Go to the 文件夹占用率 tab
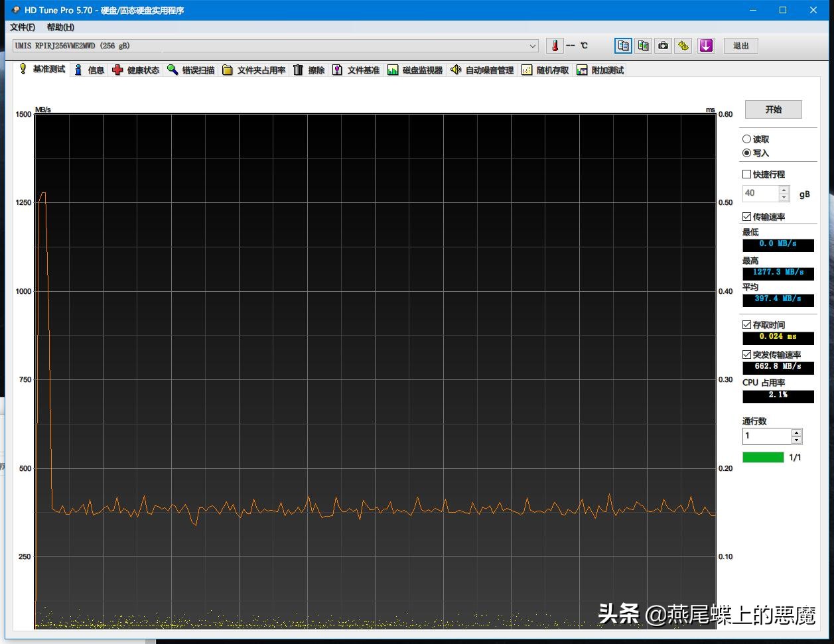Image resolution: width=834 pixels, height=644 pixels. point(254,70)
